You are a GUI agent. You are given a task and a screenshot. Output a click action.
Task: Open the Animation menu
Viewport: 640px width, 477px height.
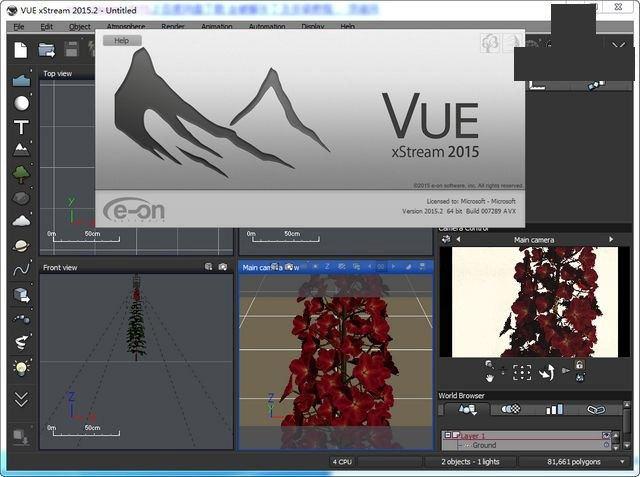217,26
